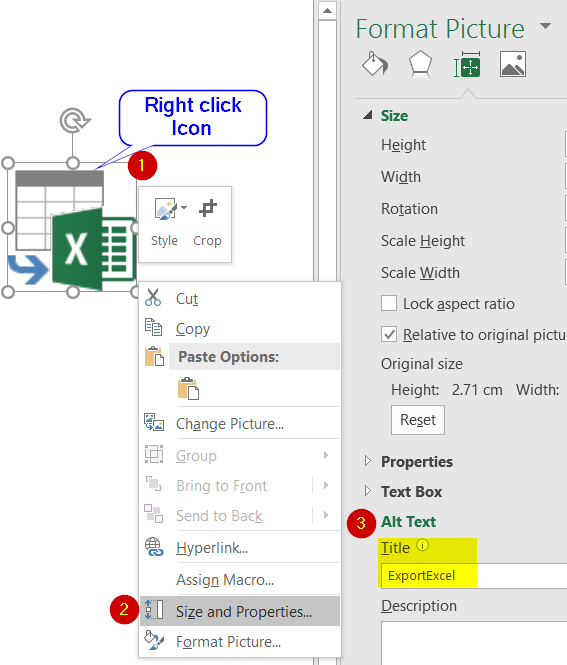Viewport: 567px width, 665px height.
Task: Click the Copy pages icon
Action: (154, 327)
